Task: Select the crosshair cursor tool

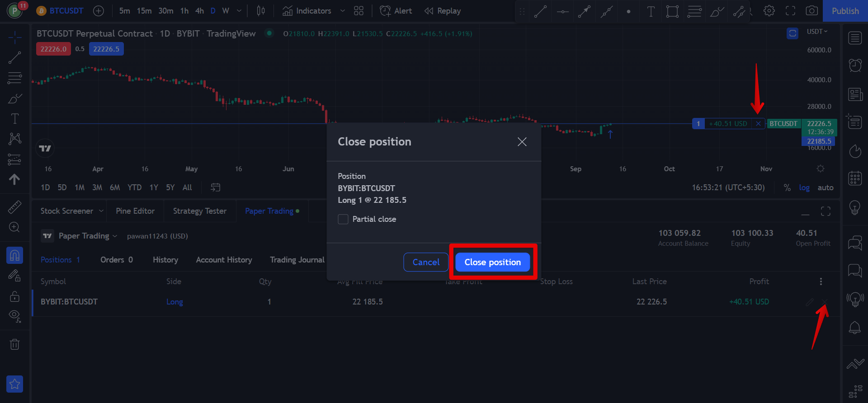Action: [15, 37]
